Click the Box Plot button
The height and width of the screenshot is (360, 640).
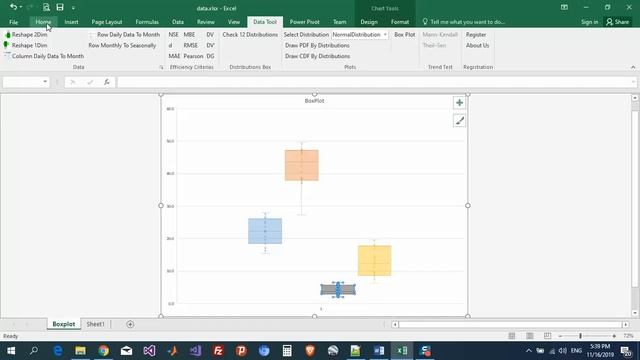[404, 35]
